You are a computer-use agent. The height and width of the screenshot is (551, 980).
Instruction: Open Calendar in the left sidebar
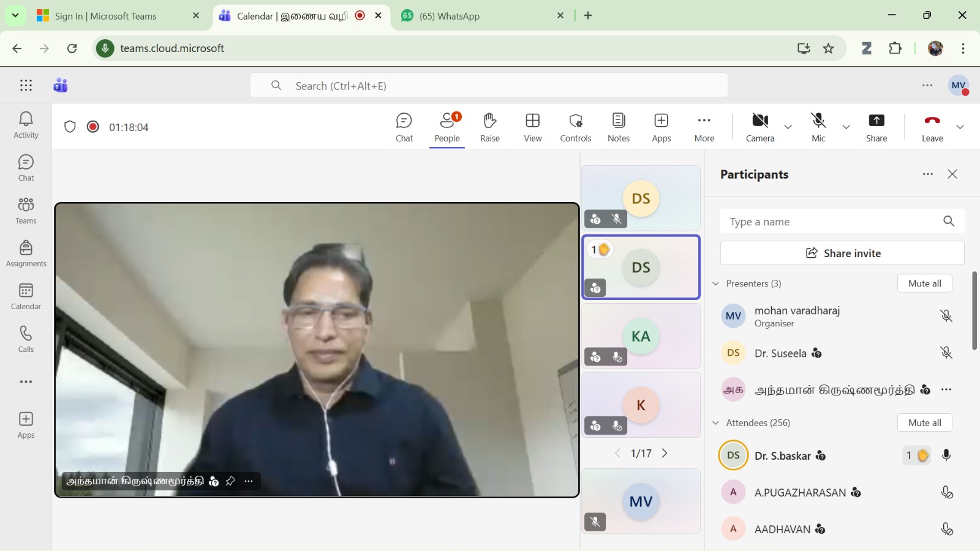click(x=26, y=296)
